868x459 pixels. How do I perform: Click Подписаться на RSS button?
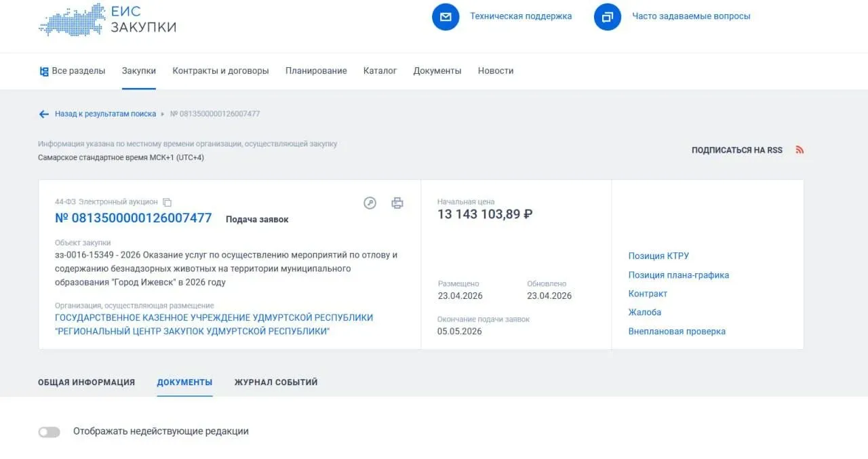(x=736, y=150)
